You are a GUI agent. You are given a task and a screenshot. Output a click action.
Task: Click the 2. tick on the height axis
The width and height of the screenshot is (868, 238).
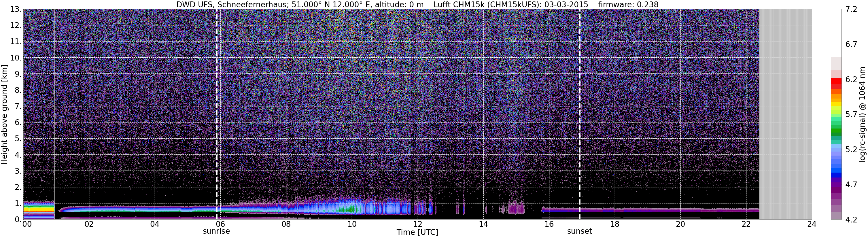(x=18, y=187)
